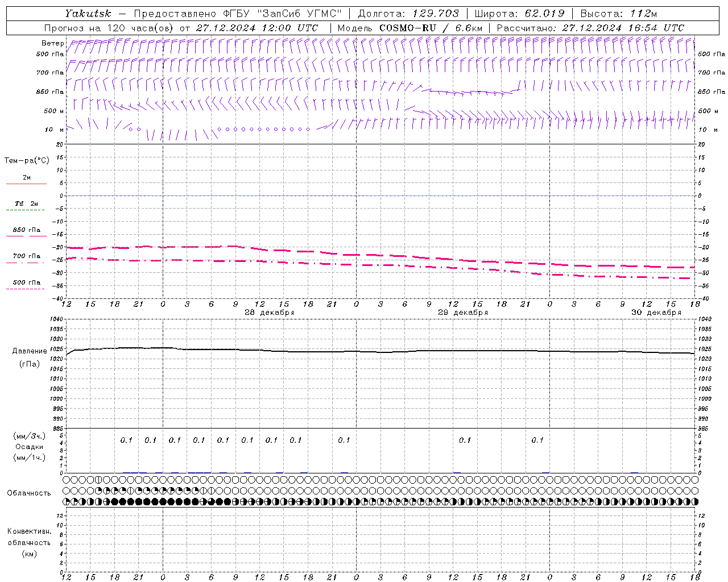The image size is (728, 582).
Task: Click the 29 декабря date label
Action: click(462, 313)
